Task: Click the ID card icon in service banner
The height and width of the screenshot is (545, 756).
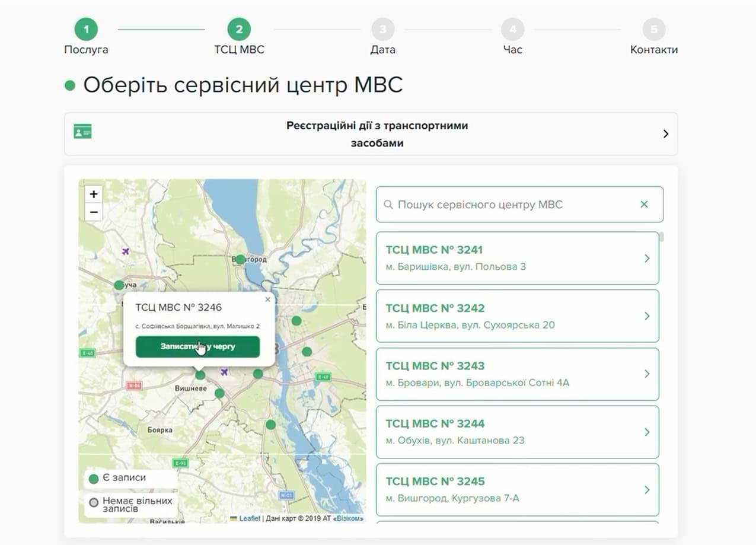Action: [x=82, y=132]
